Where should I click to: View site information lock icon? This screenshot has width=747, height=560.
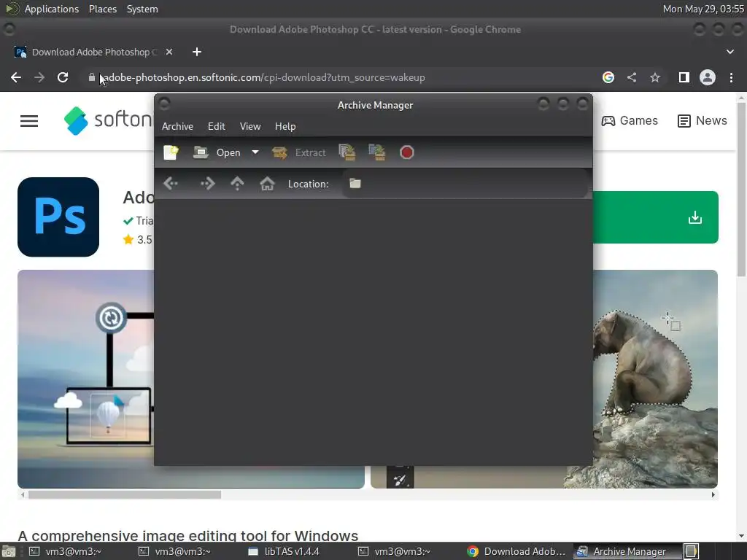(91, 77)
